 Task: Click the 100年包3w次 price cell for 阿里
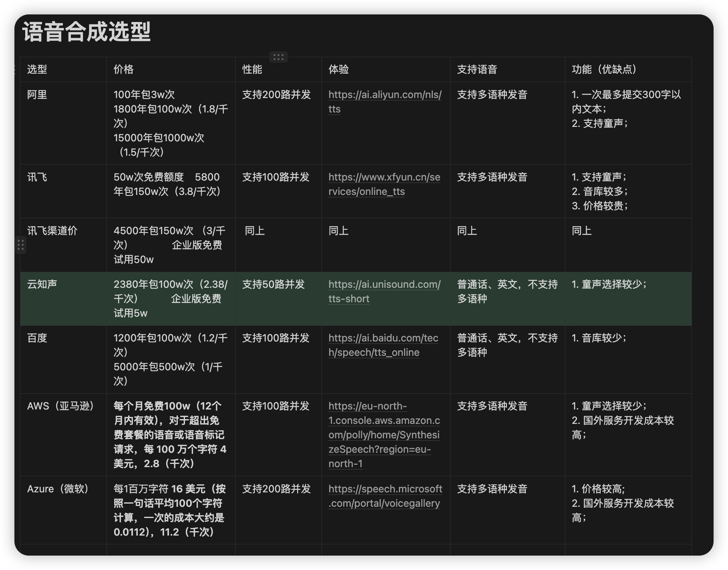point(171,123)
